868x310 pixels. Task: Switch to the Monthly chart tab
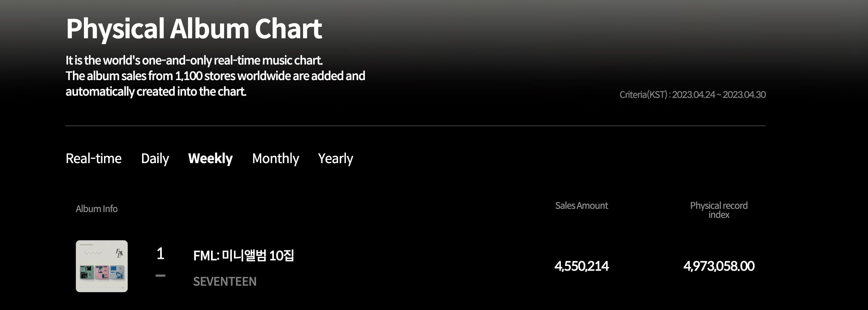click(x=275, y=158)
